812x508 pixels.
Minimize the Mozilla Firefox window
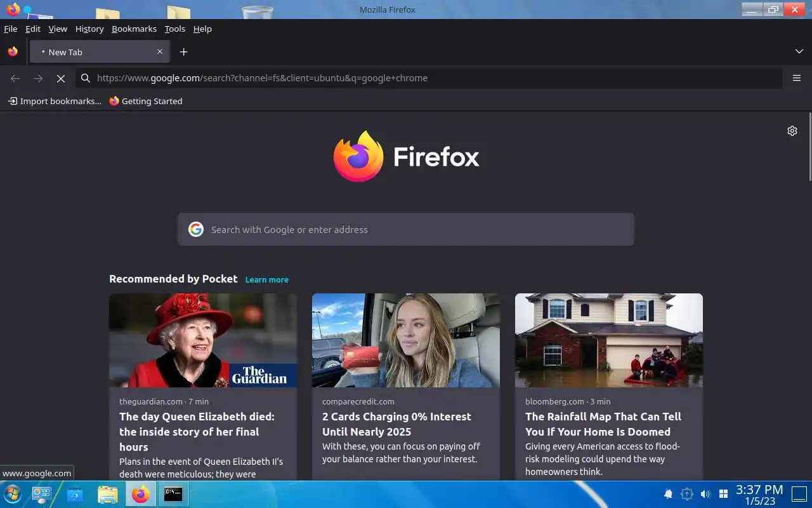[x=752, y=9]
